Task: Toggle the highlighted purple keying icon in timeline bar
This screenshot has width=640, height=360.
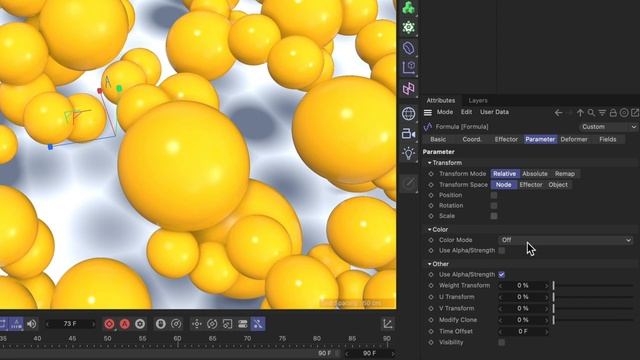Action: click(x=258, y=324)
